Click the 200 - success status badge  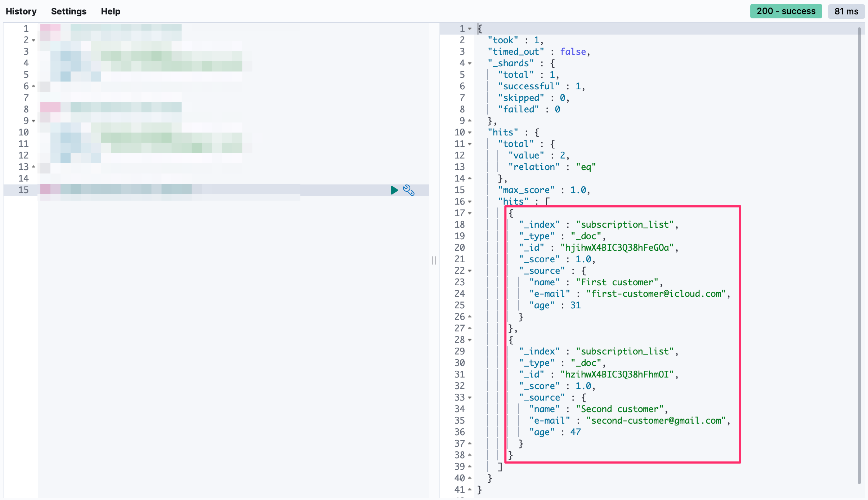pos(786,11)
